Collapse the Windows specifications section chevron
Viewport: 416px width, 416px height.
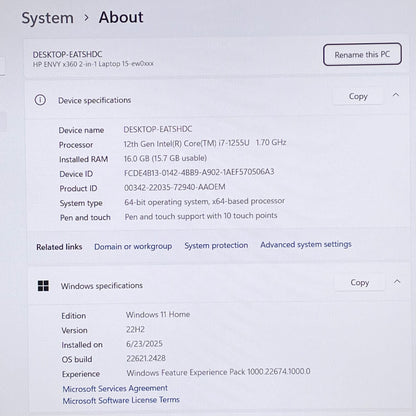pyautogui.click(x=397, y=282)
